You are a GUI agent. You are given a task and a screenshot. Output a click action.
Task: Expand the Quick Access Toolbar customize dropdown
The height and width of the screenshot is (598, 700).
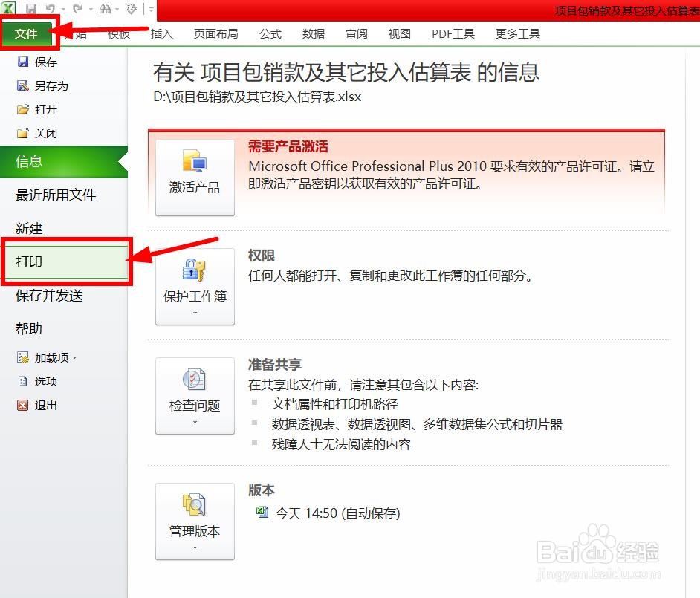[x=149, y=8]
